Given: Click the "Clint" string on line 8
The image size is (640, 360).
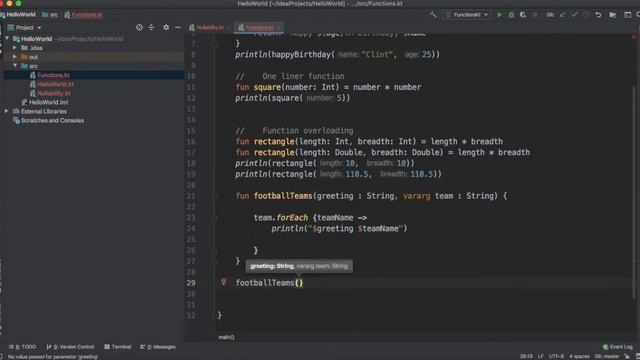Looking at the screenshot, I should (x=378, y=55).
